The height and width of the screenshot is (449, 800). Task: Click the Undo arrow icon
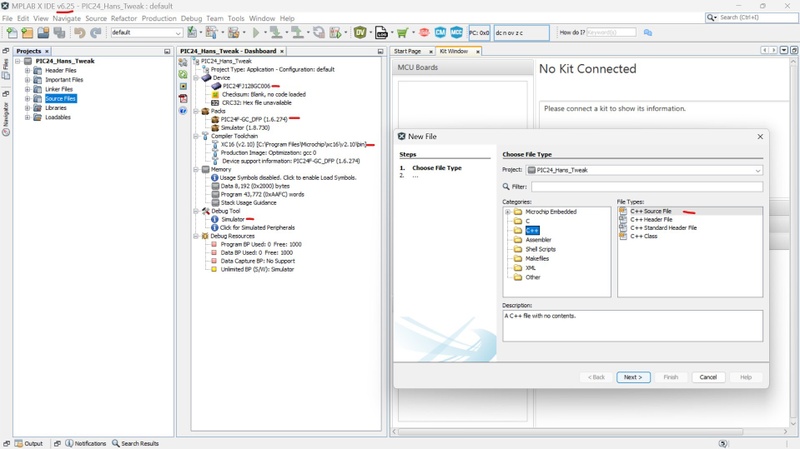coord(80,33)
